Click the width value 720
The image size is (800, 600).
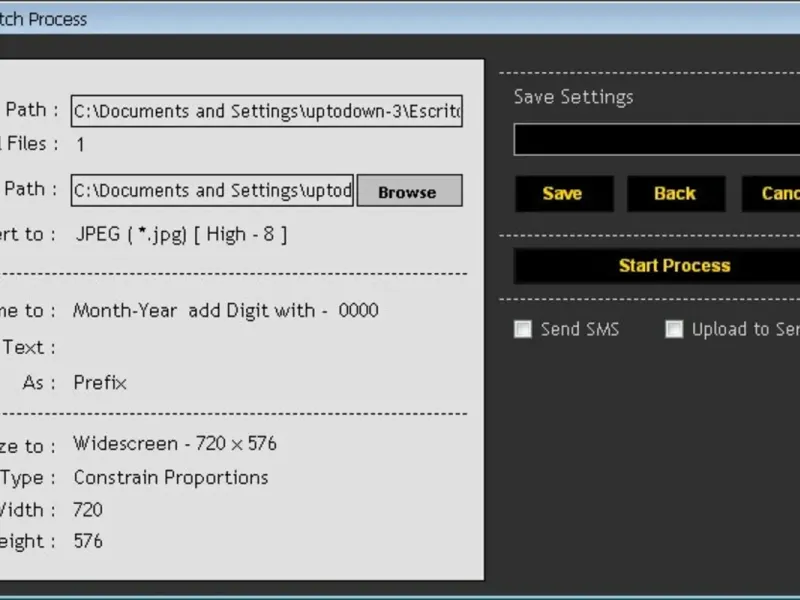coord(88,510)
